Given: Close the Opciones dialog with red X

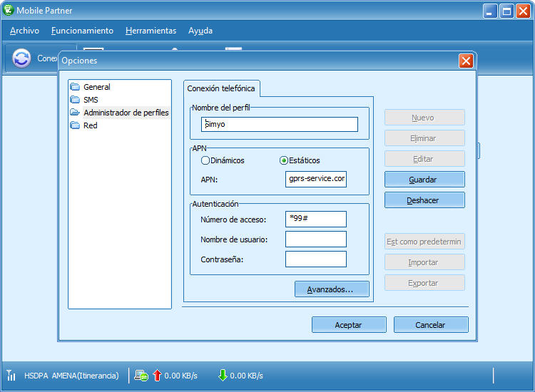Looking at the screenshot, I should [x=466, y=61].
